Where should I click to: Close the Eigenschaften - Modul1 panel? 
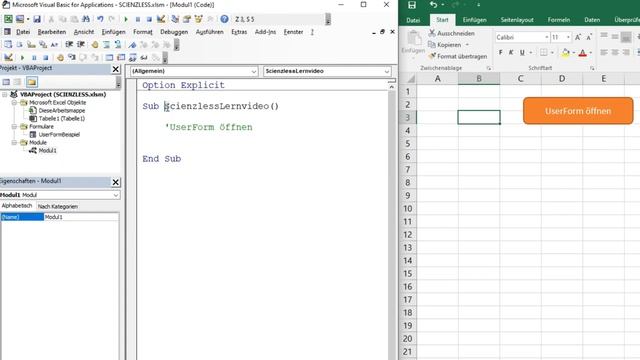[116, 182]
